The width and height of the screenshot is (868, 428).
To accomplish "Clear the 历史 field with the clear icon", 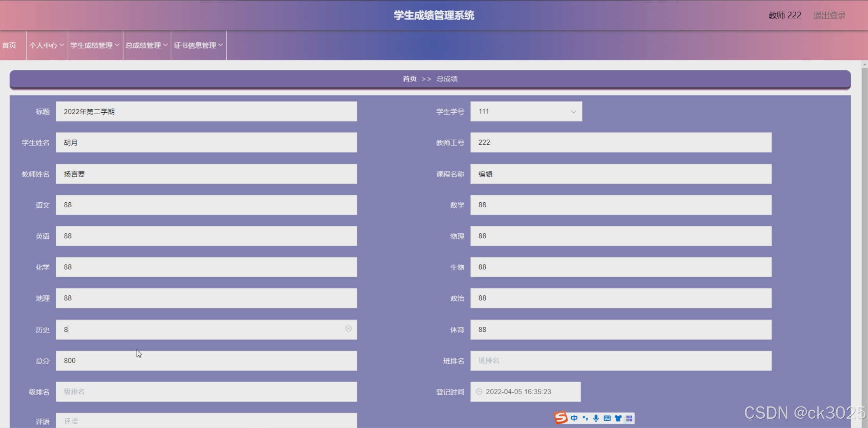I will pos(348,328).
